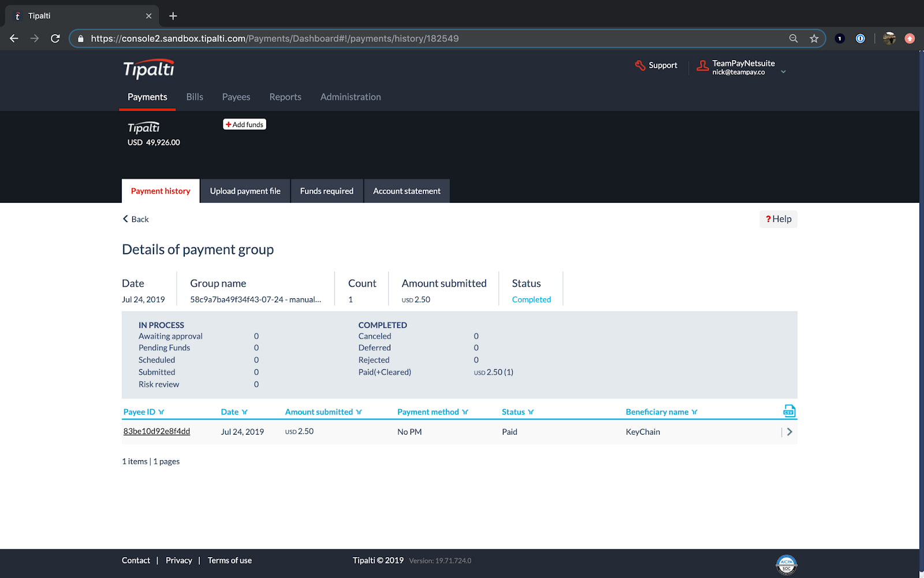Filter the Amount submitted column

click(359, 412)
